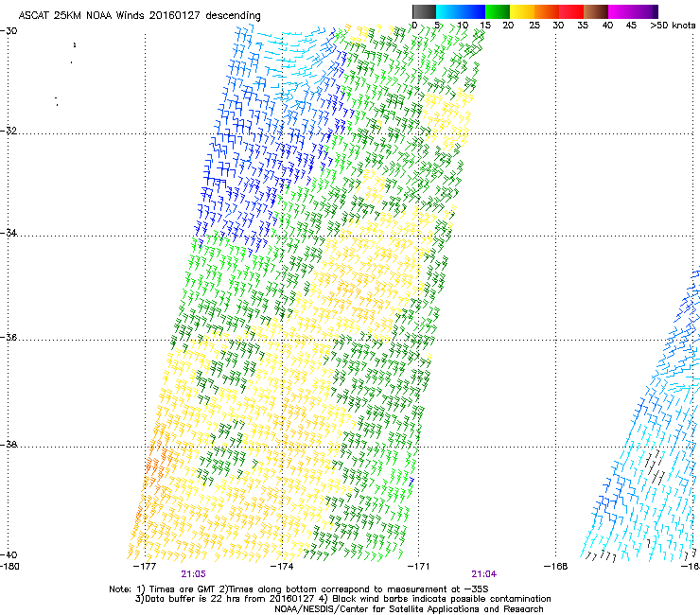Click the orange 25-30 knots color swatch
The width and height of the screenshot is (700, 615).
point(547,11)
